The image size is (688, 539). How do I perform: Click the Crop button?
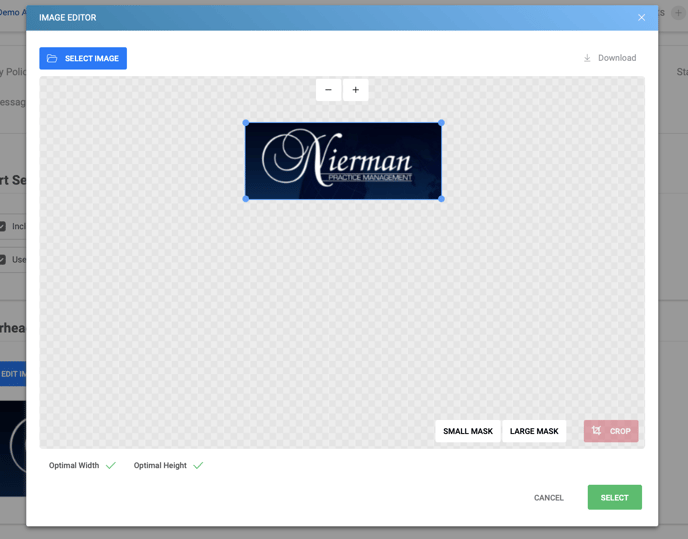611,431
